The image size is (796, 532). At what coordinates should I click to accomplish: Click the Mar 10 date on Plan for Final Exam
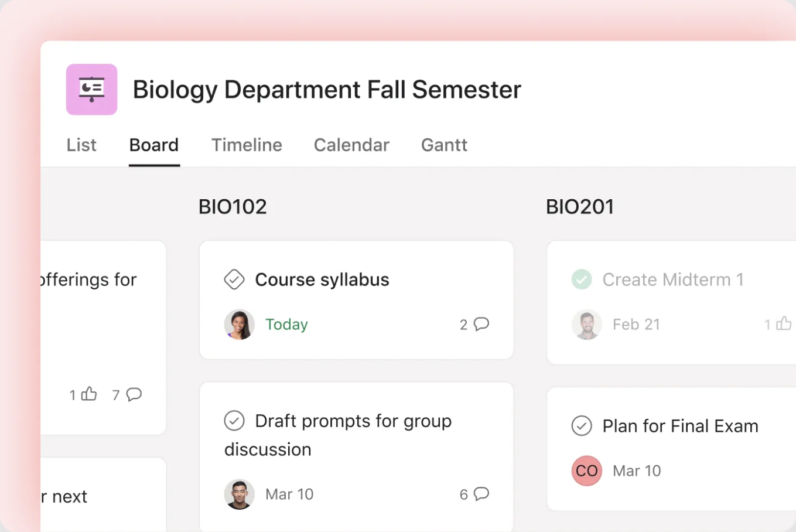[x=637, y=470]
